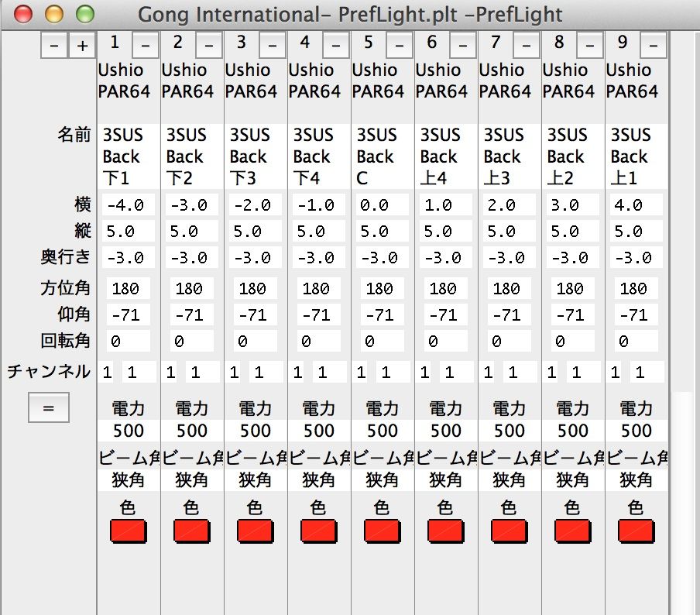Remove fixture 1 with its minus button
700x615 pixels.
[x=145, y=45]
